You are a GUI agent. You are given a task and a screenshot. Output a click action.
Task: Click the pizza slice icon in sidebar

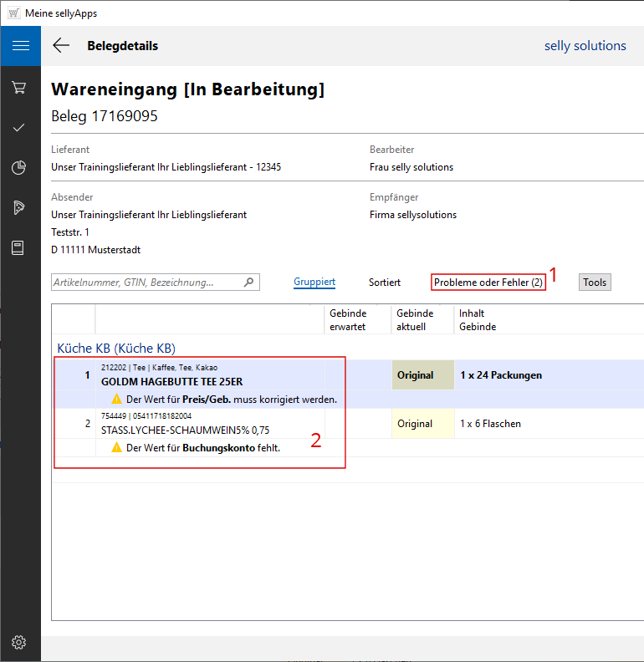[x=19, y=208]
